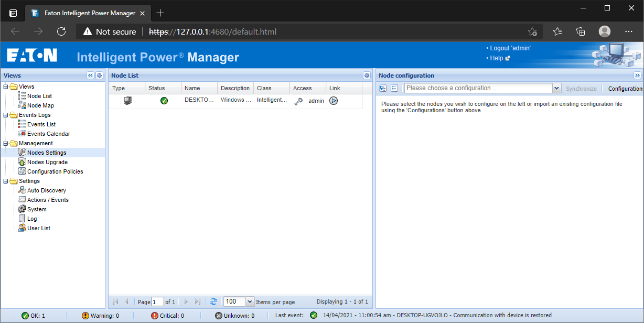Image resolution: width=644 pixels, height=323 pixels.
Task: Open Auto Discovery settings
Action: point(46,190)
